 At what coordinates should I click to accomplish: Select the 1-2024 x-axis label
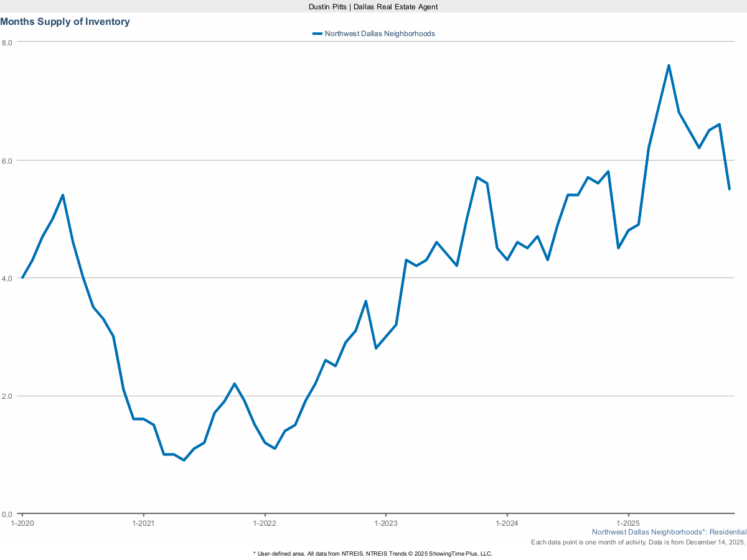(507, 524)
